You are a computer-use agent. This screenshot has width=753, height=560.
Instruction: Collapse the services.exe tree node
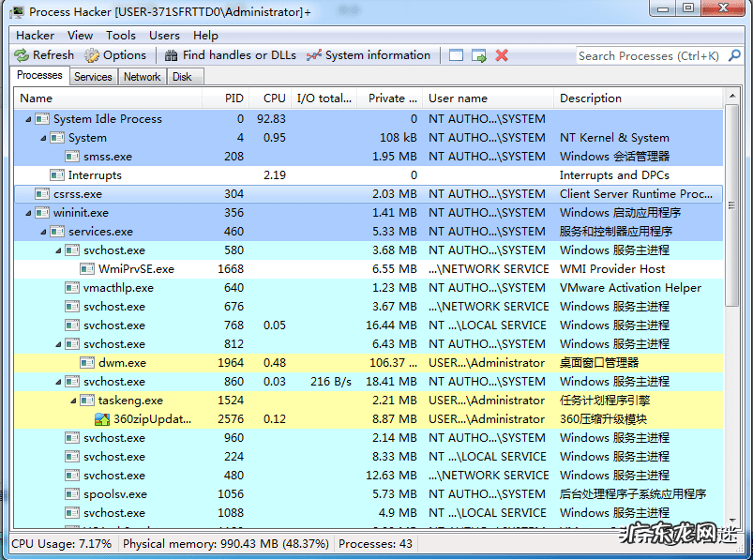click(43, 232)
